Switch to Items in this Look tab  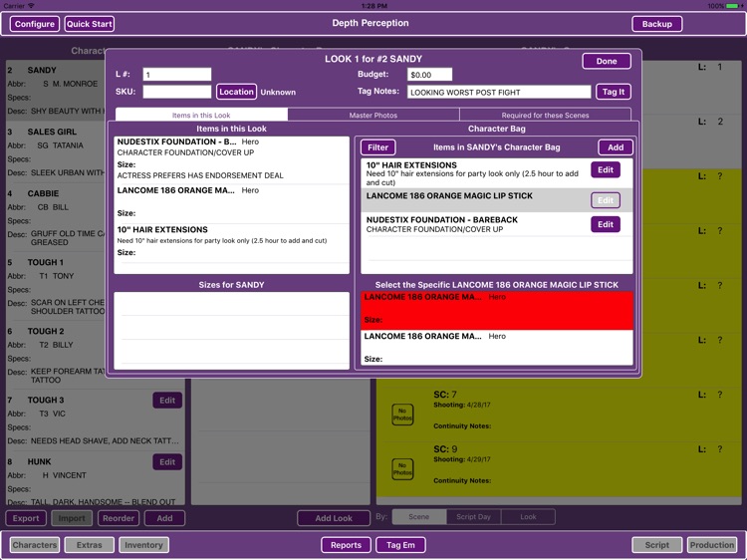201,115
